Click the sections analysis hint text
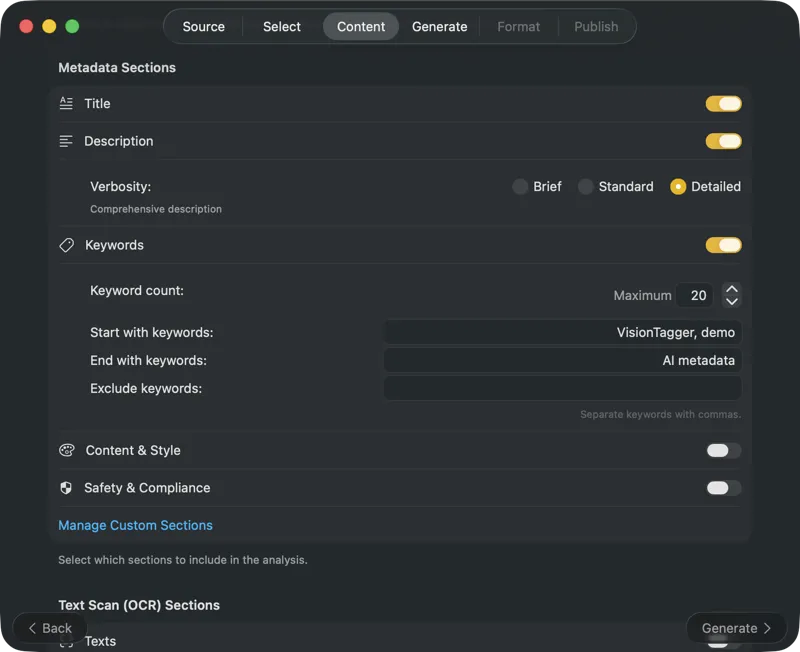Image resolution: width=800 pixels, height=652 pixels. click(x=183, y=560)
